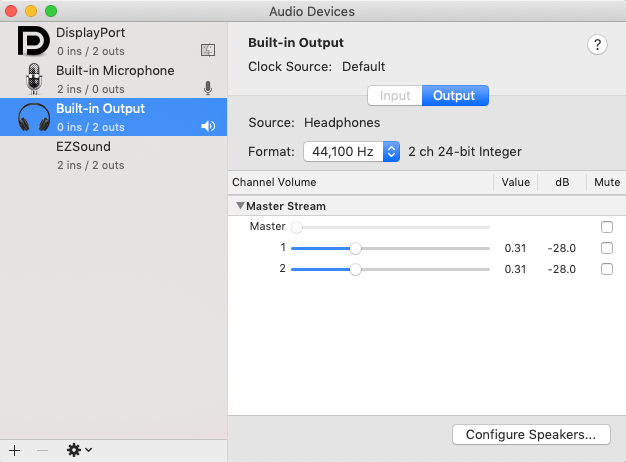626x462 pixels.
Task: Click the DisplayPort device icon
Action: (x=33, y=41)
